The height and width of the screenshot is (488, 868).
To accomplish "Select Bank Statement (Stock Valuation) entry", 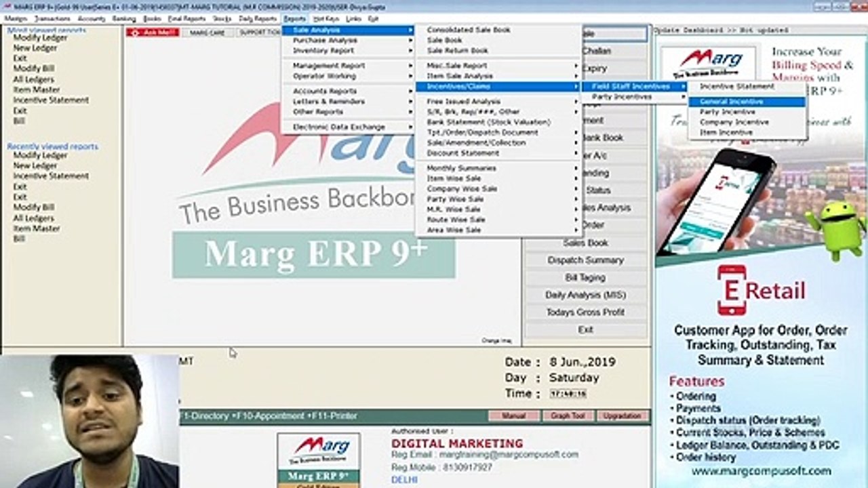I will pos(498,123).
